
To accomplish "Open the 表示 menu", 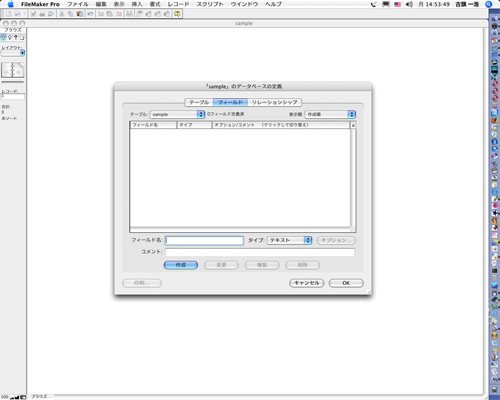I will tap(119, 4).
